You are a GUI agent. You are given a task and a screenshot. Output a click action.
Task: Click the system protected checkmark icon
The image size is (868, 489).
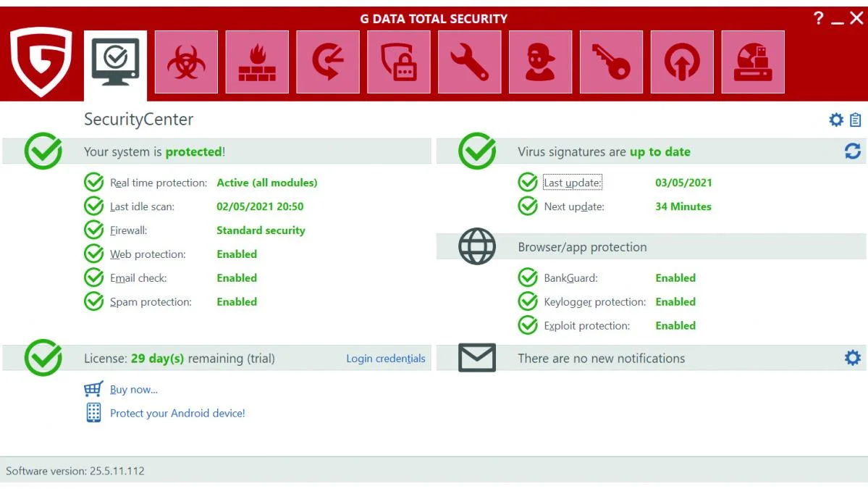pos(43,151)
